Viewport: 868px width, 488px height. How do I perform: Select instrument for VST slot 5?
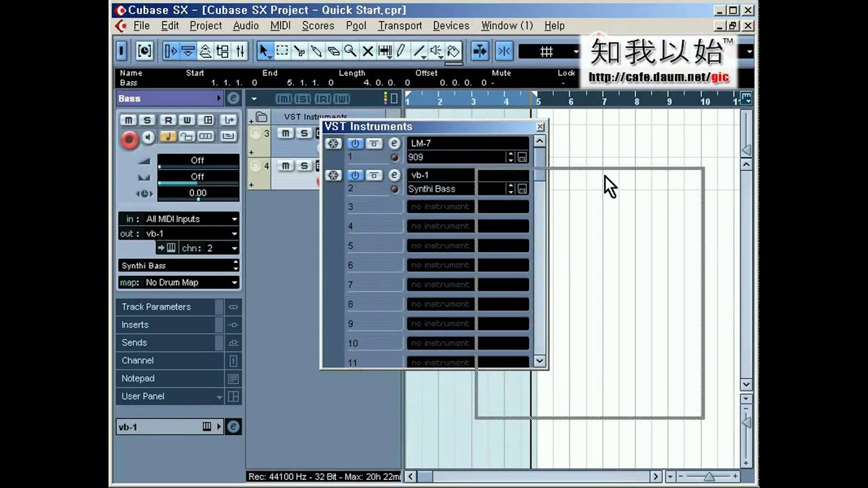pos(468,245)
